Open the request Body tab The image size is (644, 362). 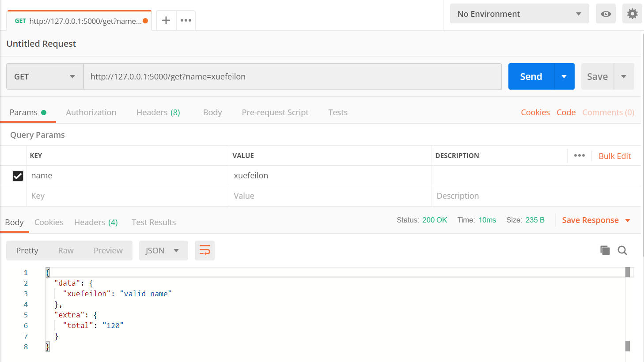pos(212,112)
